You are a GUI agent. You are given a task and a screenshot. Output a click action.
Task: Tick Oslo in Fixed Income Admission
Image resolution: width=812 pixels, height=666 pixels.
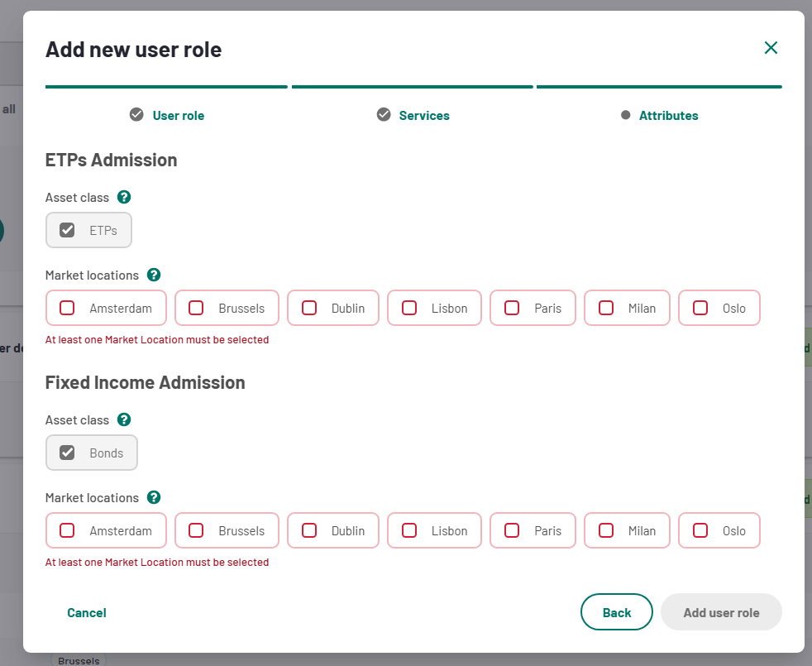(700, 530)
